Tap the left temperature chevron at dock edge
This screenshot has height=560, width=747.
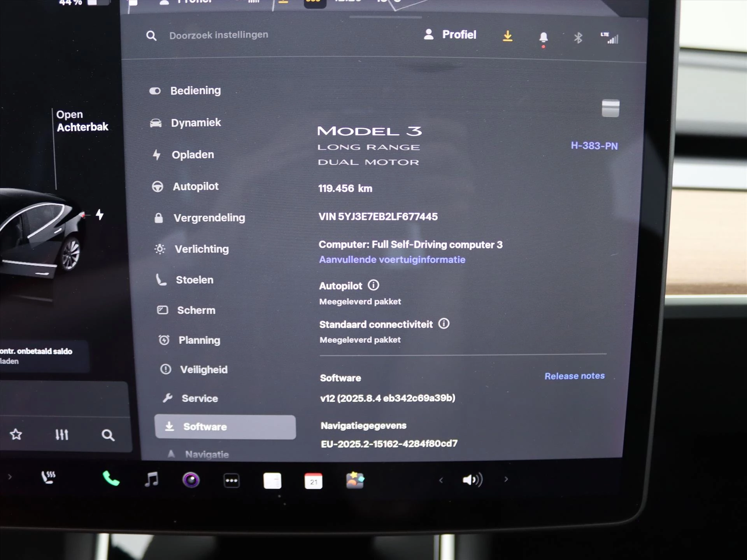[x=10, y=476]
